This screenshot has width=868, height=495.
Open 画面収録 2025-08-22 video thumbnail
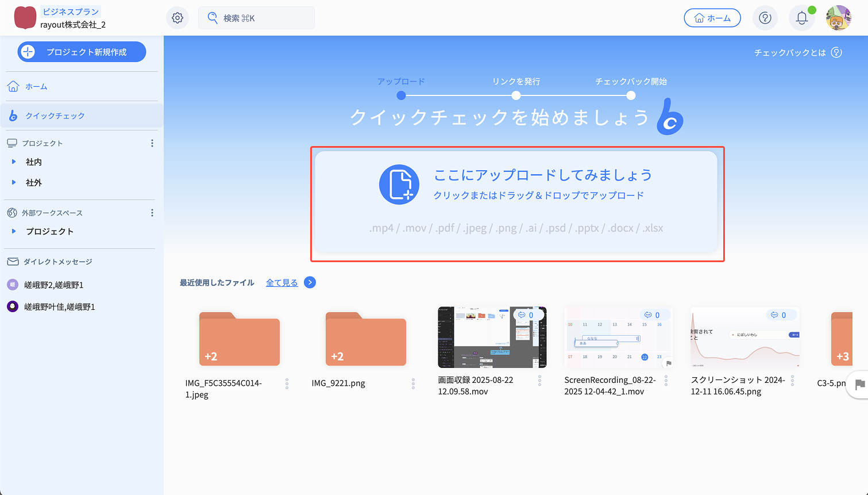(x=492, y=337)
